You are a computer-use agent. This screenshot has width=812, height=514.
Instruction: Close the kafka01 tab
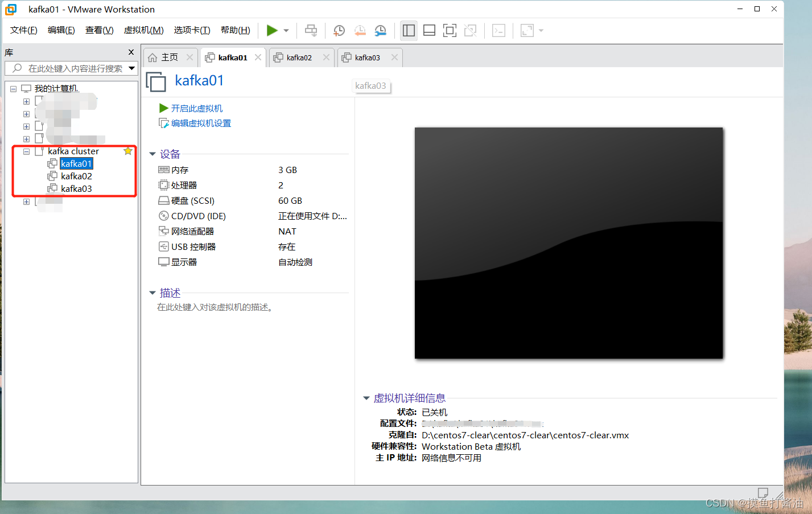point(258,57)
